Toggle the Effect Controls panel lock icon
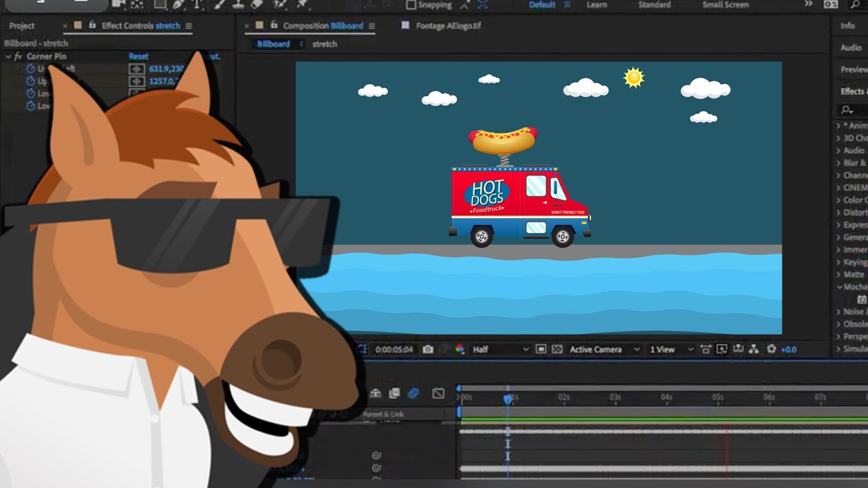 92,25
